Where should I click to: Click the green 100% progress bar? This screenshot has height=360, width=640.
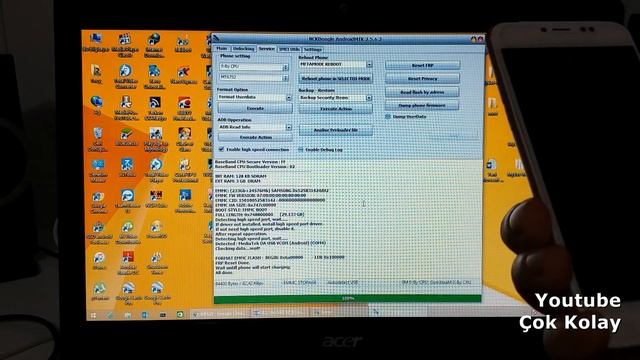click(347, 299)
